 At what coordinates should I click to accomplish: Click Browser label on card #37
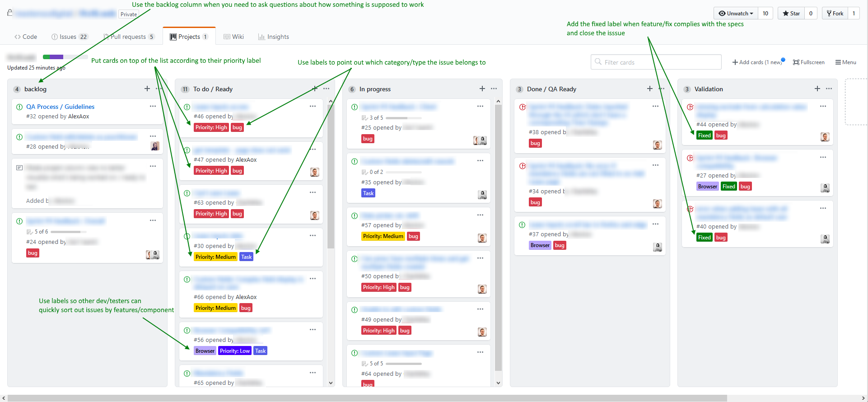tap(540, 245)
